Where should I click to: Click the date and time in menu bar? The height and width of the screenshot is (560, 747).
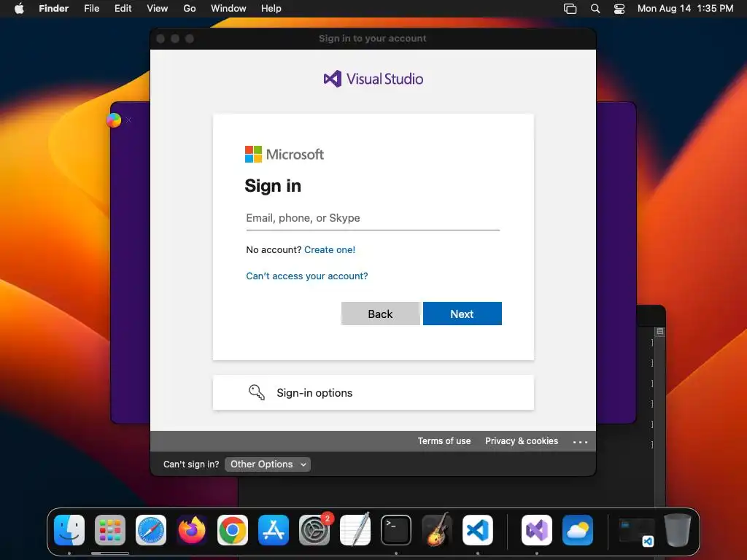pyautogui.click(x=685, y=8)
